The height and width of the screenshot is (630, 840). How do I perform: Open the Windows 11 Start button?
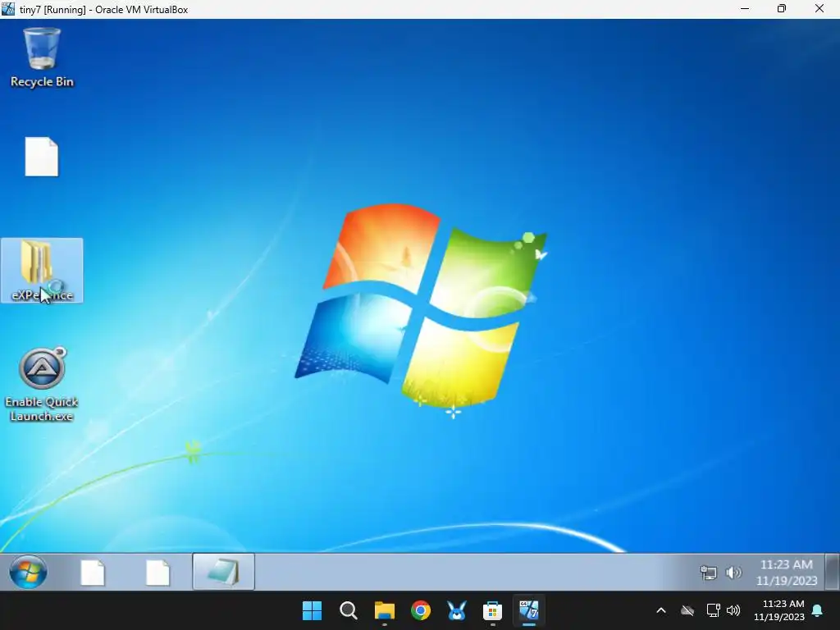[313, 610]
